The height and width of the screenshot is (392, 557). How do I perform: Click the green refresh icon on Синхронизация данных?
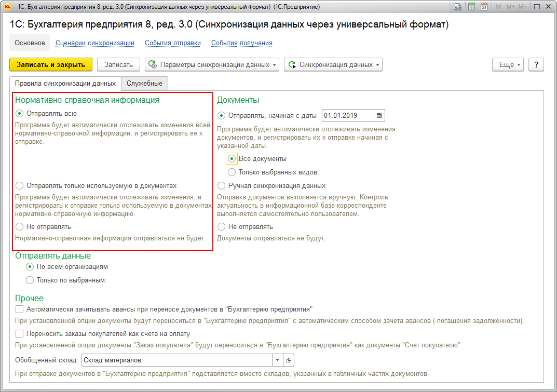click(x=292, y=65)
